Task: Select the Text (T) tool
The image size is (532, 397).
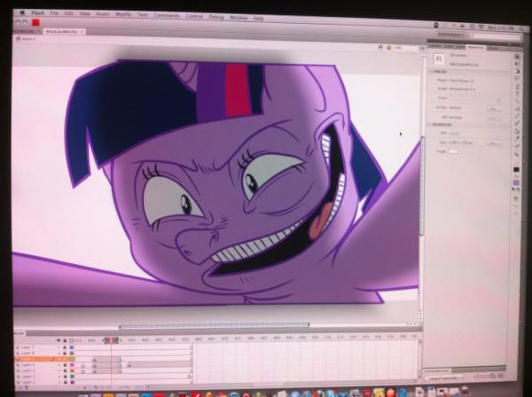Action: tap(517, 94)
